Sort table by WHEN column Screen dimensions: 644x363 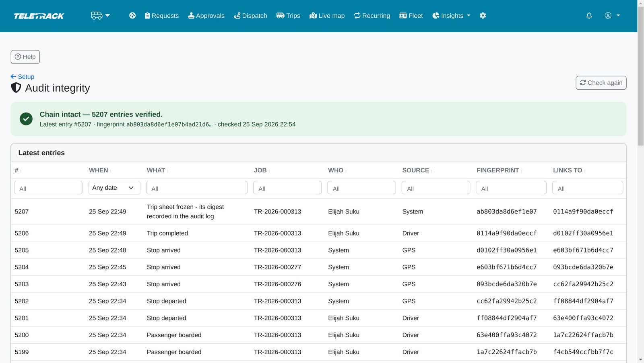(x=100, y=170)
